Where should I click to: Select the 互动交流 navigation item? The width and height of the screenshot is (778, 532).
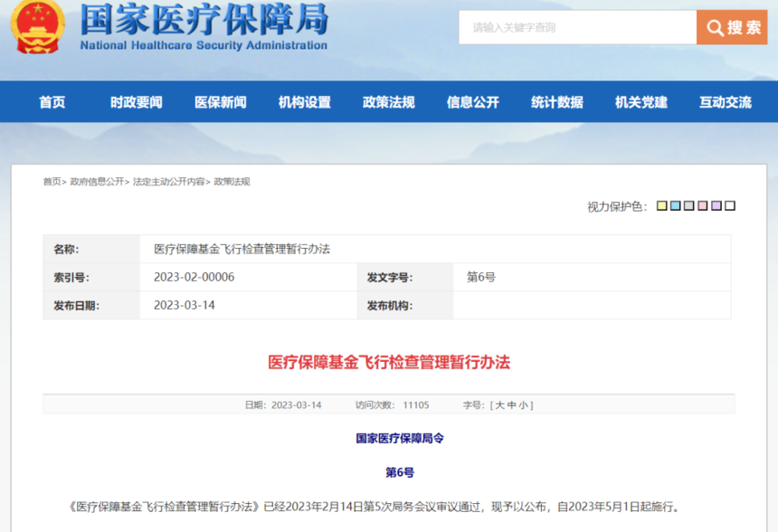[726, 102]
